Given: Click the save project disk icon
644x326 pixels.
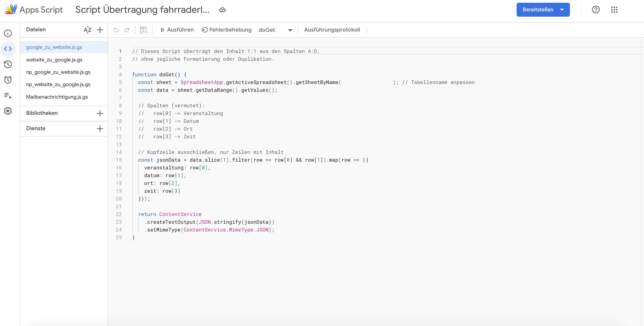Looking at the screenshot, I should click(143, 30).
